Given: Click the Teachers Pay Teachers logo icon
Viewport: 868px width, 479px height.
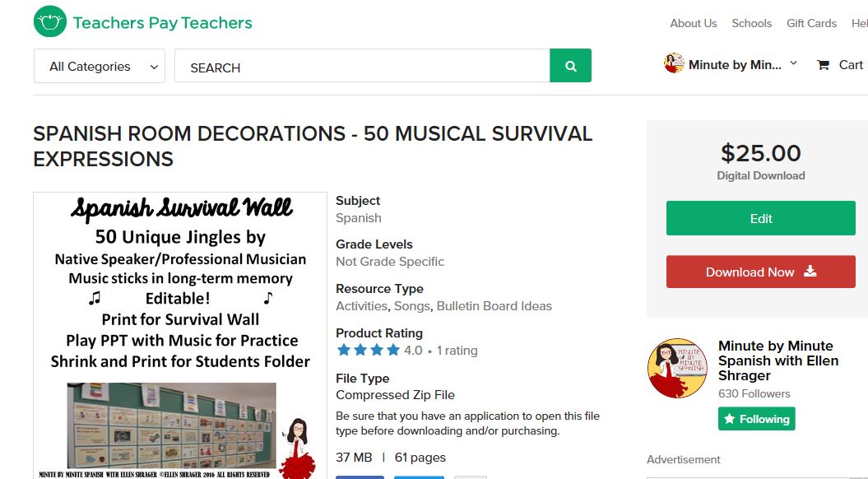Looking at the screenshot, I should coord(49,22).
